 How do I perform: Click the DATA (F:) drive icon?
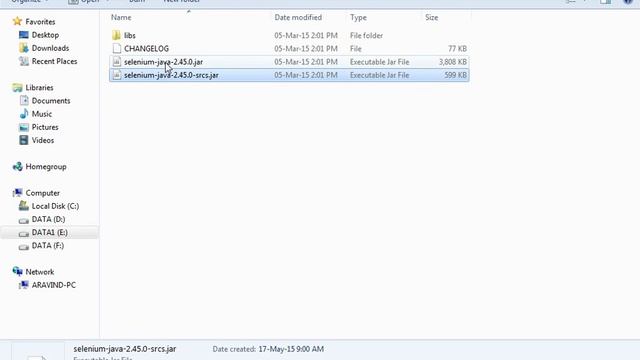pos(24,246)
